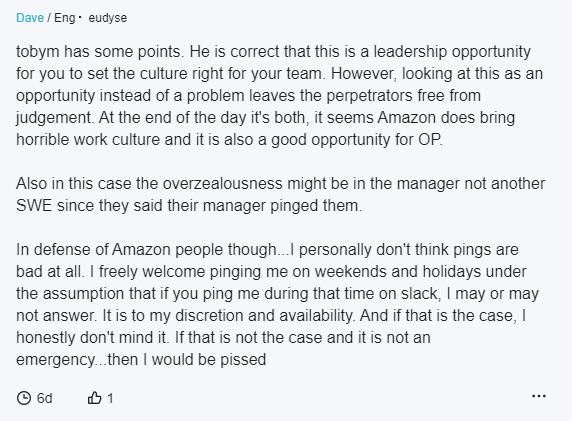Screen dimensions: 572x421
Task: Click the word tobym starting the comment
Action: click(38, 52)
